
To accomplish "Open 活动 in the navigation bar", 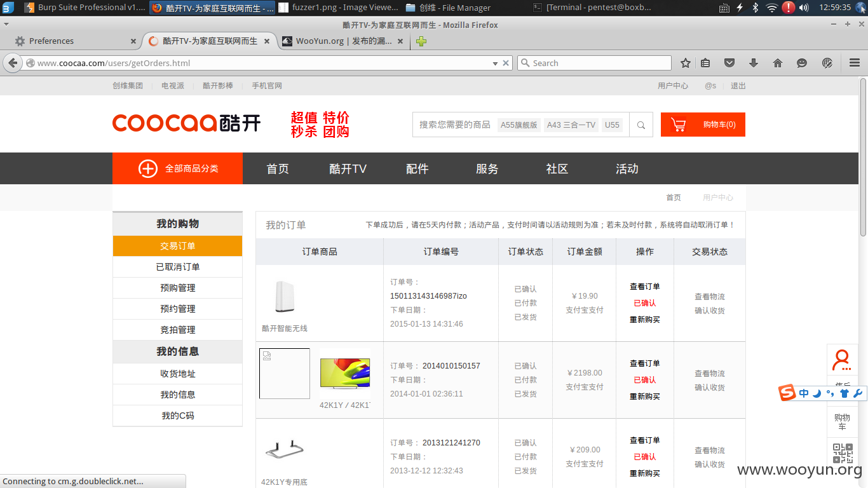I will pyautogui.click(x=627, y=168).
